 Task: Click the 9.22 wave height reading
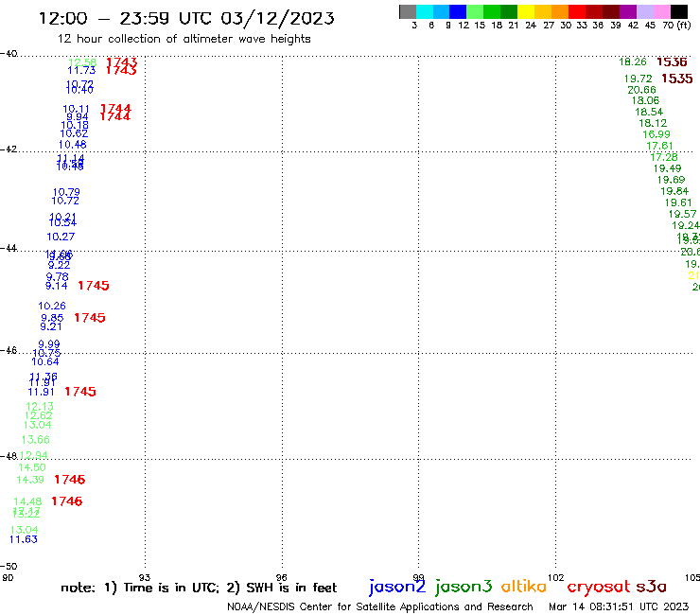59,265
